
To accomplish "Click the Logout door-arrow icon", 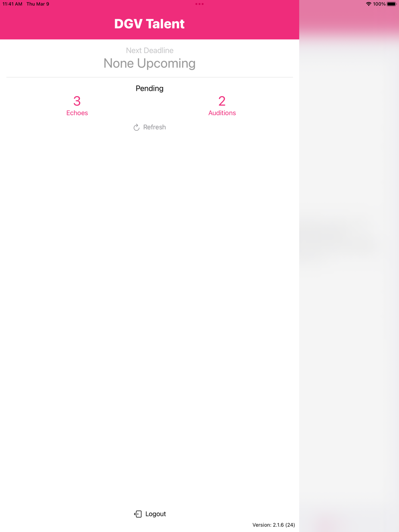I will [138, 514].
